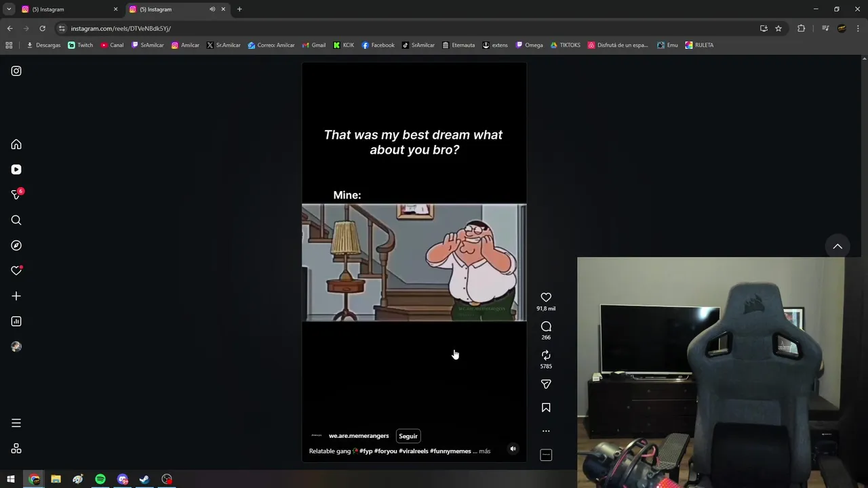The image size is (868, 488).
Task: Pause the Peter Griffin reel video
Action: click(x=414, y=262)
